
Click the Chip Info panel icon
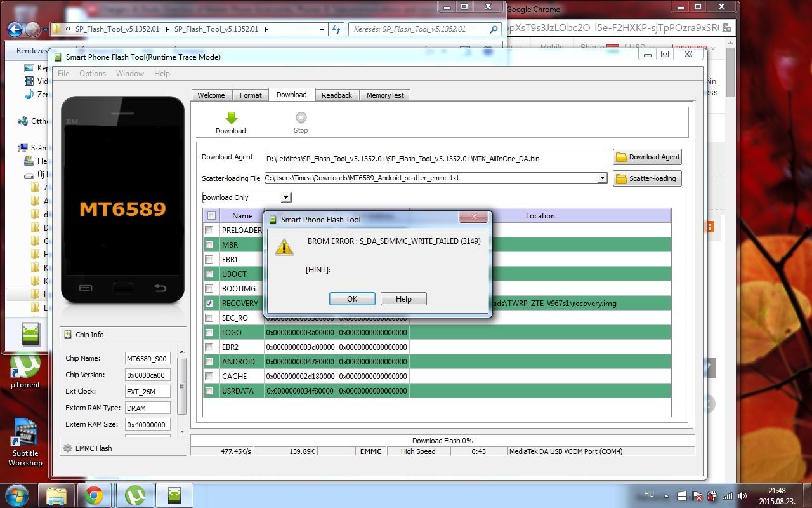[x=69, y=335]
